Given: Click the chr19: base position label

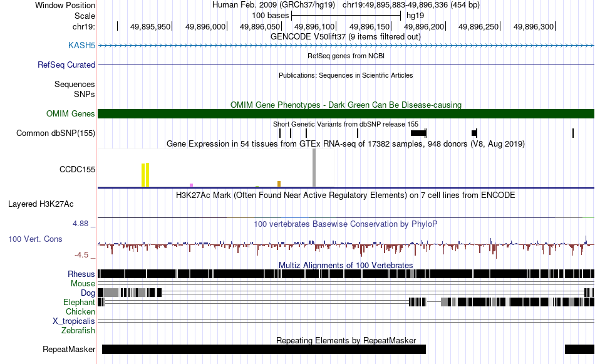Looking at the screenshot, I should pos(84,26).
